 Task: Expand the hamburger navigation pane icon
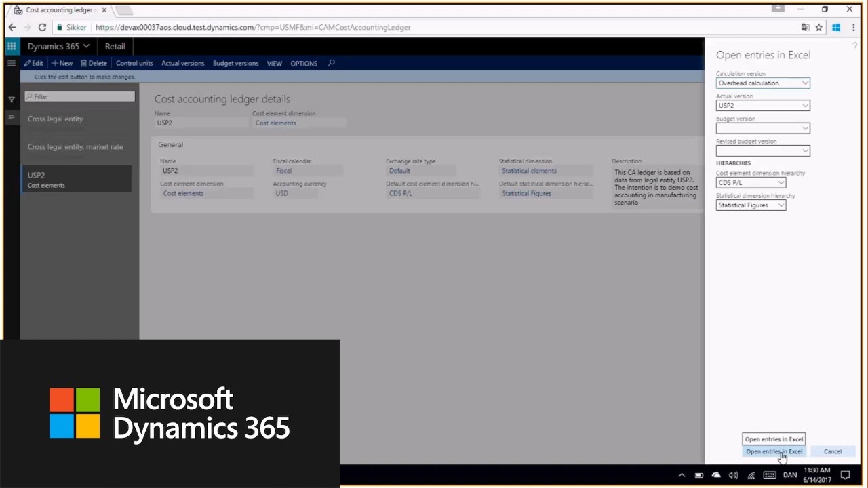(12, 63)
